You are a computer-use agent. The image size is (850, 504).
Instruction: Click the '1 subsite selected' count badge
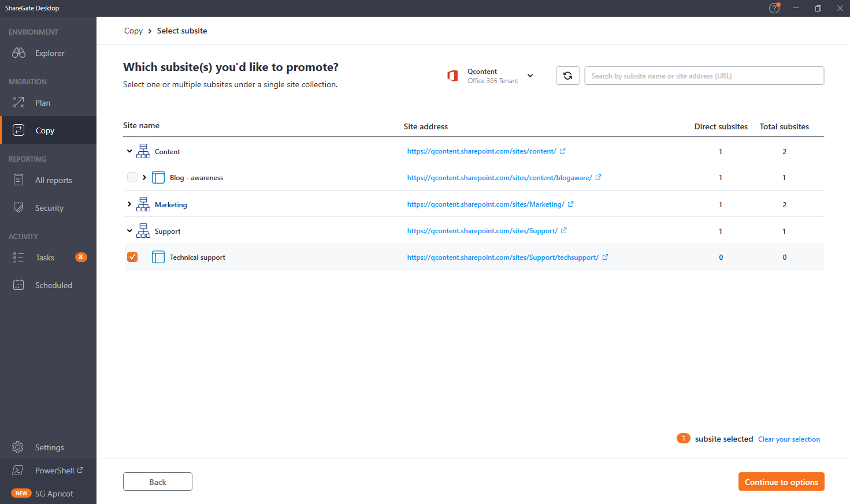(683, 438)
